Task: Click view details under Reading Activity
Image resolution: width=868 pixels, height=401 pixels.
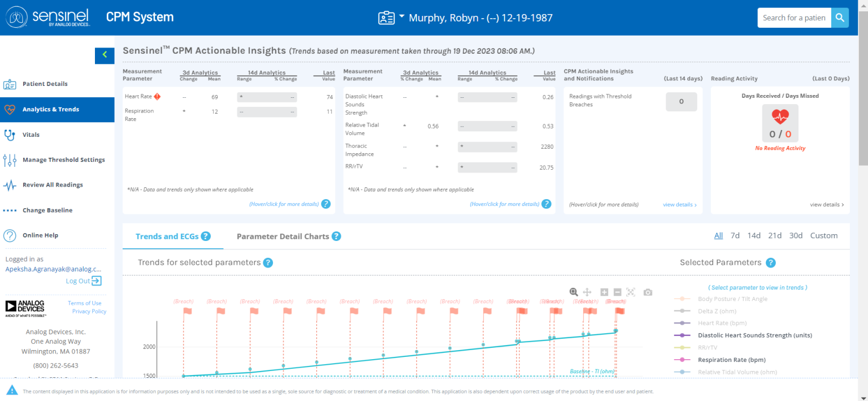Action: click(827, 205)
